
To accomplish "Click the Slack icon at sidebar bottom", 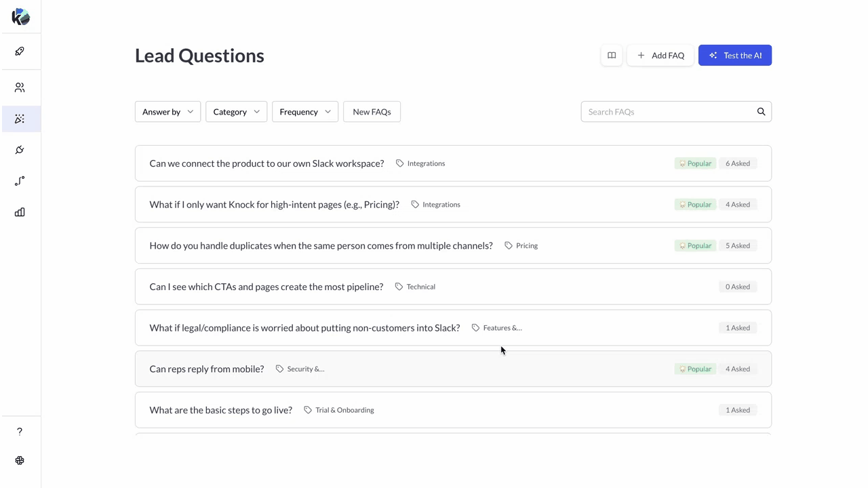I will pos(20,460).
